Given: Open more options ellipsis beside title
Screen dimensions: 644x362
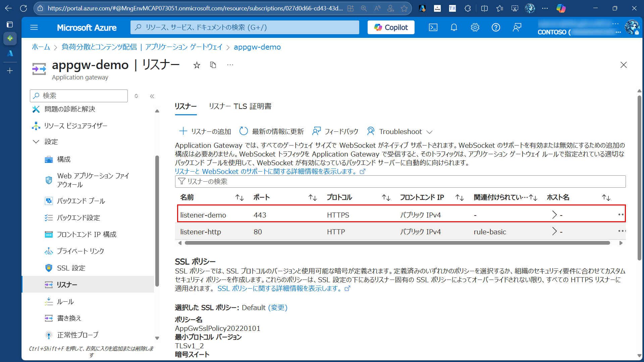Looking at the screenshot, I should tap(230, 65).
